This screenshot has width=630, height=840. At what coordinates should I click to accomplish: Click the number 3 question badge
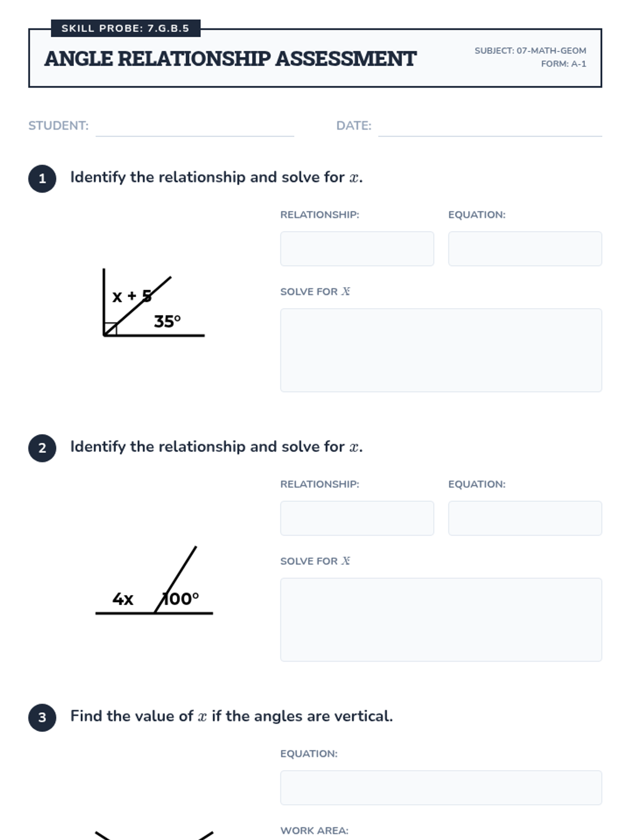coord(43,717)
